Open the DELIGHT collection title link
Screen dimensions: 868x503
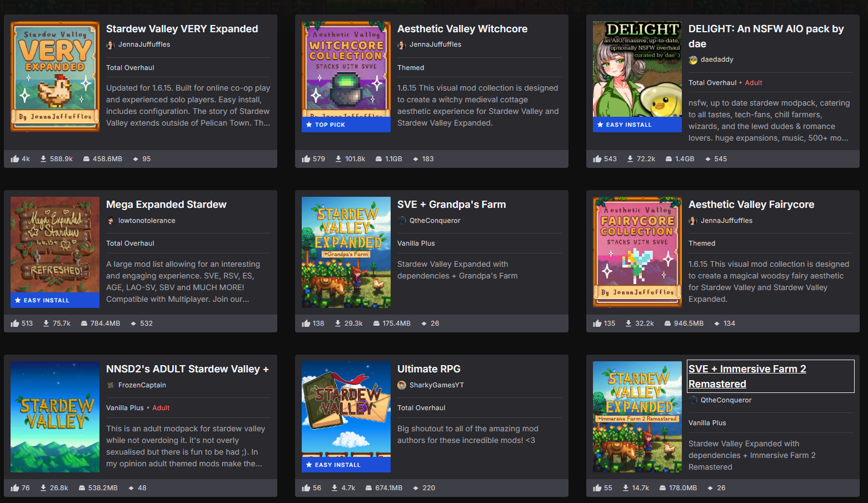(766, 36)
